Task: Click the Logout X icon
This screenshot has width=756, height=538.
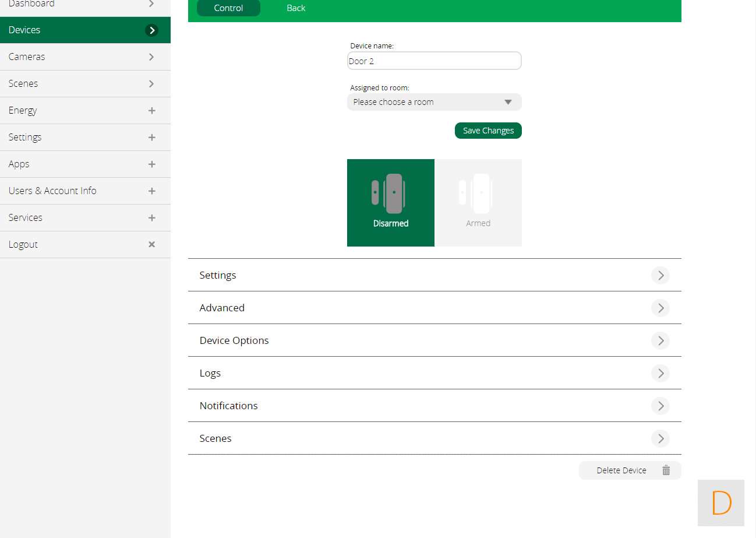Action: pyautogui.click(x=151, y=244)
